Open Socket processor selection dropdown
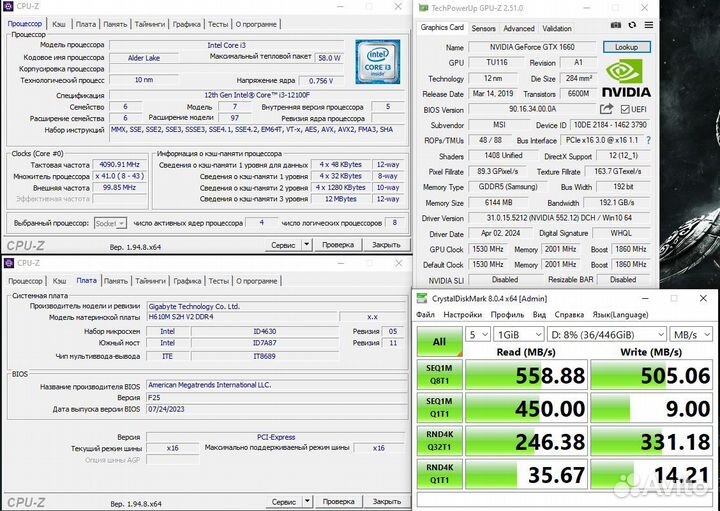 [110, 223]
